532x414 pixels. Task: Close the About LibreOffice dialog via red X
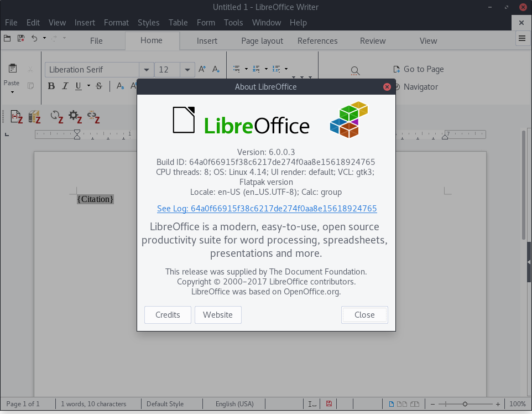387,87
